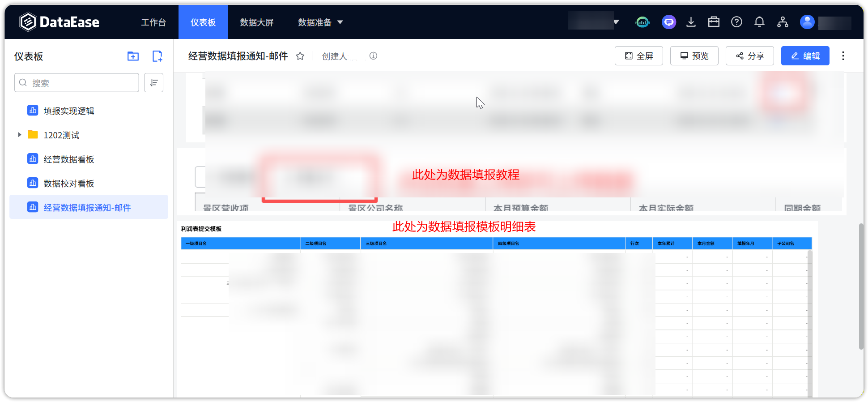Click the 子公司名 column header
Viewport: 868px width, 402px height.
[x=791, y=244]
